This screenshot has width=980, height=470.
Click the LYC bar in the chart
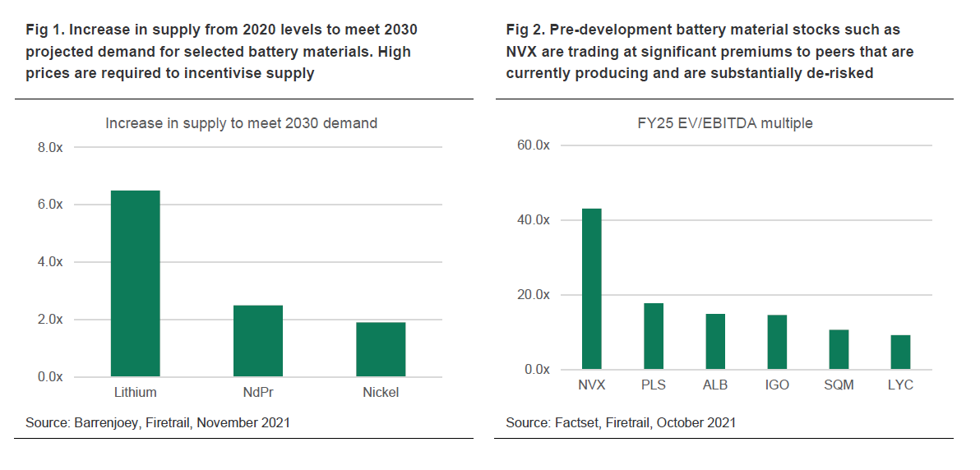(x=900, y=352)
